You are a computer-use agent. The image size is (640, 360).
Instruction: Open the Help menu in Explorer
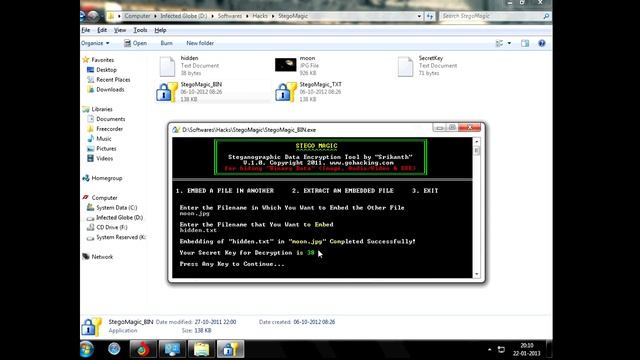click(x=160, y=30)
